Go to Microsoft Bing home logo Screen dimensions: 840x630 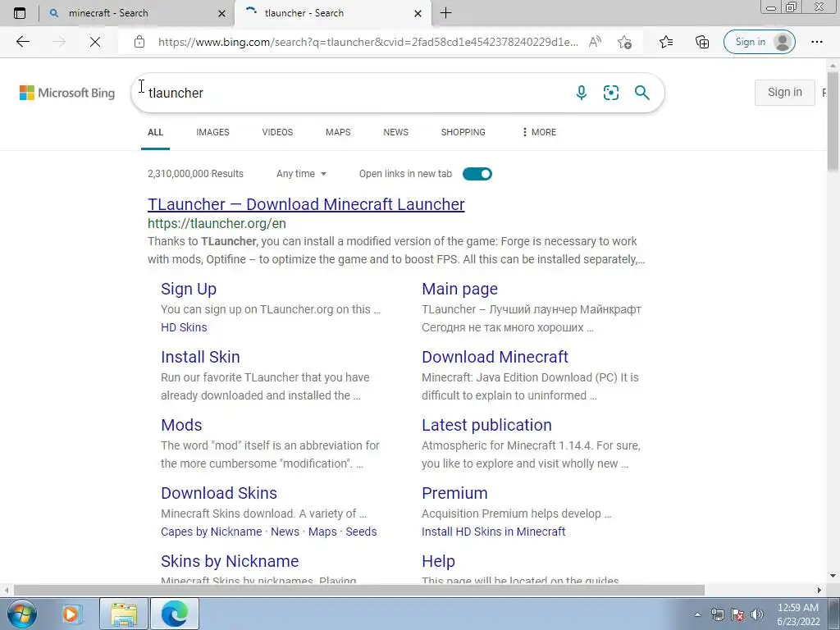pyautogui.click(x=67, y=93)
